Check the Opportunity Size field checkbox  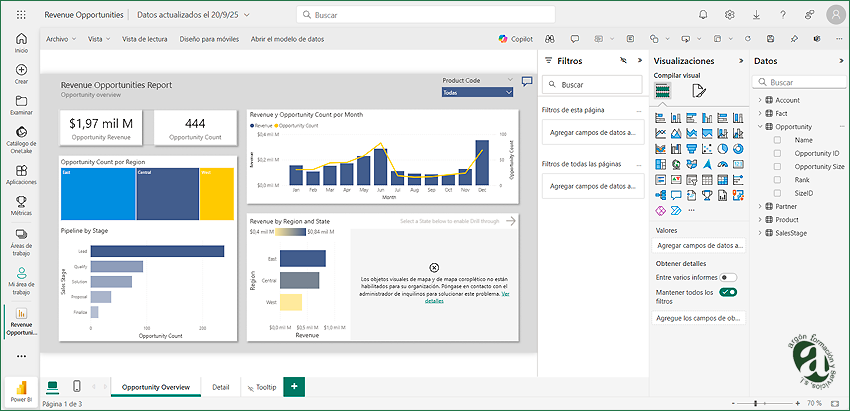[777, 166]
